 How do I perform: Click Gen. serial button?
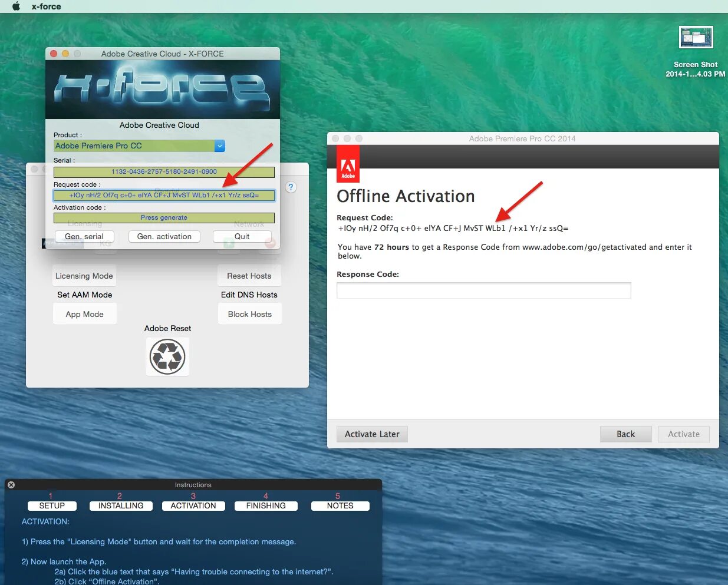(84, 236)
